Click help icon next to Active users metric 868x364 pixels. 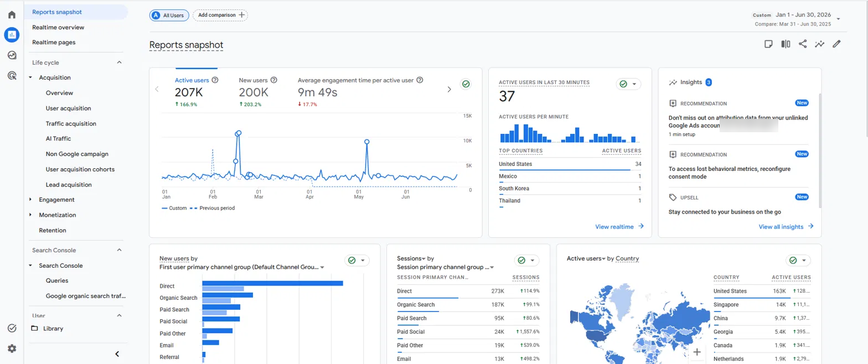click(x=215, y=80)
